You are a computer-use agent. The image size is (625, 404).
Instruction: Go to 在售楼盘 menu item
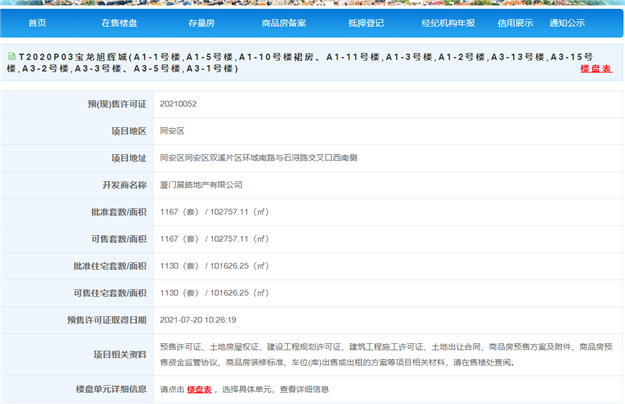(119, 23)
